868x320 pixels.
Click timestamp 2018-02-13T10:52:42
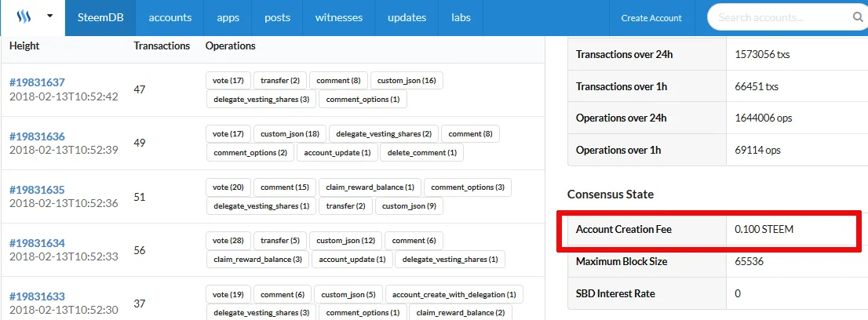pyautogui.click(x=64, y=96)
